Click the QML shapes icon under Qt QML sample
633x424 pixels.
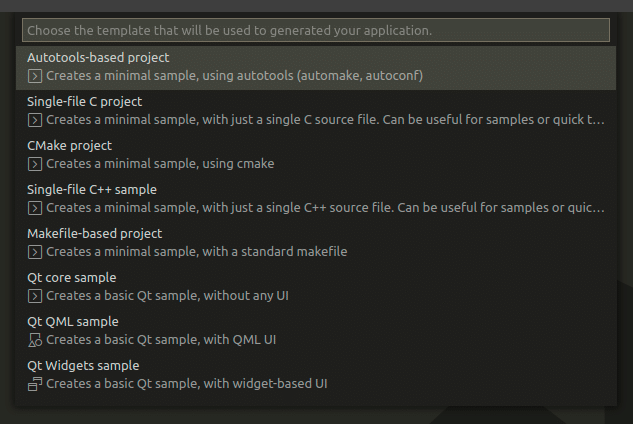click(35, 340)
